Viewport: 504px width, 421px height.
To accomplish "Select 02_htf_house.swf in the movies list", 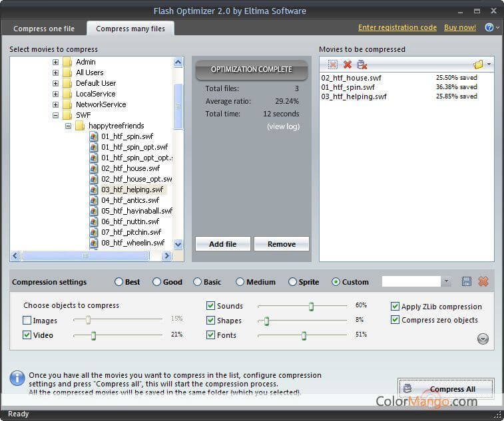I will tap(352, 78).
